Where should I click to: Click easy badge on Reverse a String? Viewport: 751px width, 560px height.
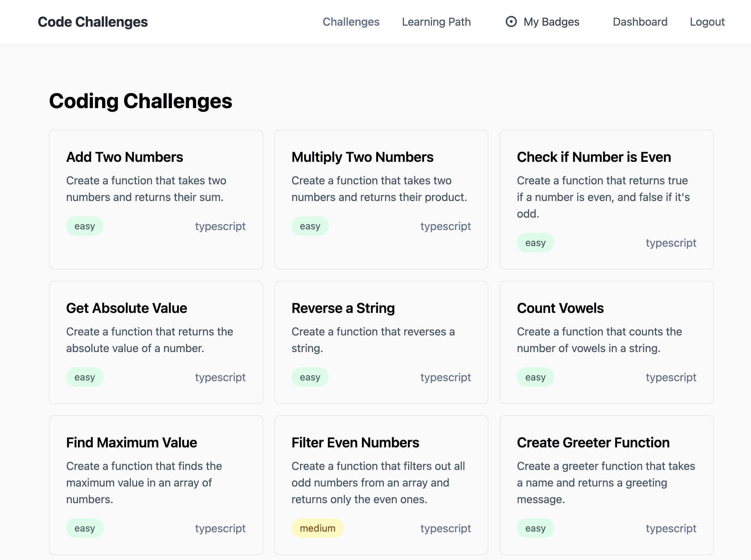(310, 377)
